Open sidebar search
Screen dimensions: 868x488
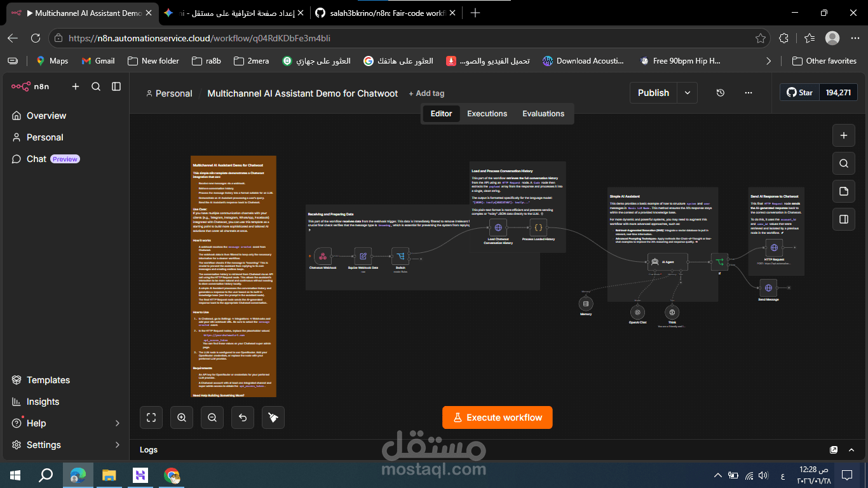(96, 86)
